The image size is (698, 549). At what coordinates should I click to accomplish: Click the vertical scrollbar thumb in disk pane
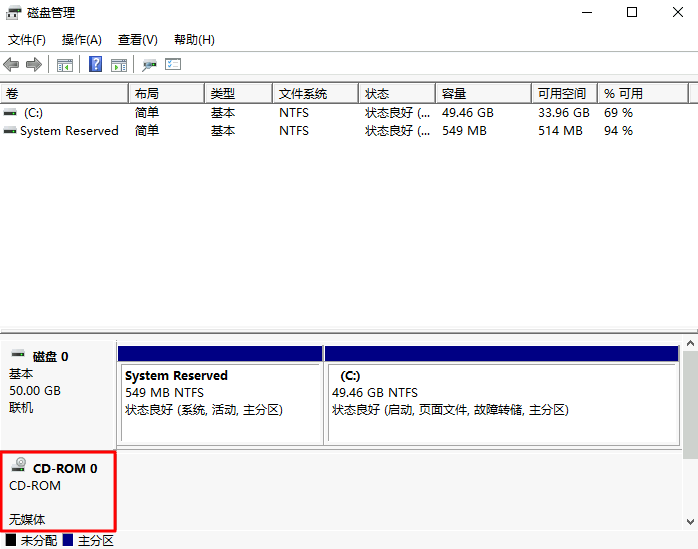coord(690,404)
